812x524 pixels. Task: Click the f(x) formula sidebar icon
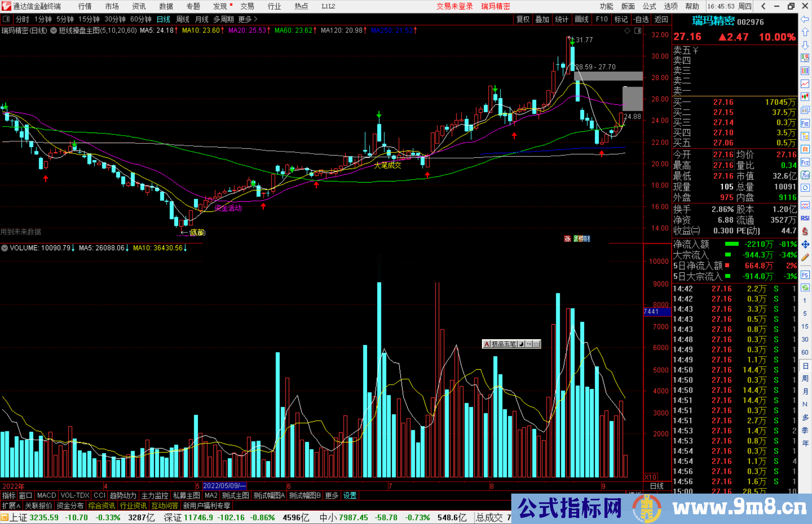coord(805,175)
